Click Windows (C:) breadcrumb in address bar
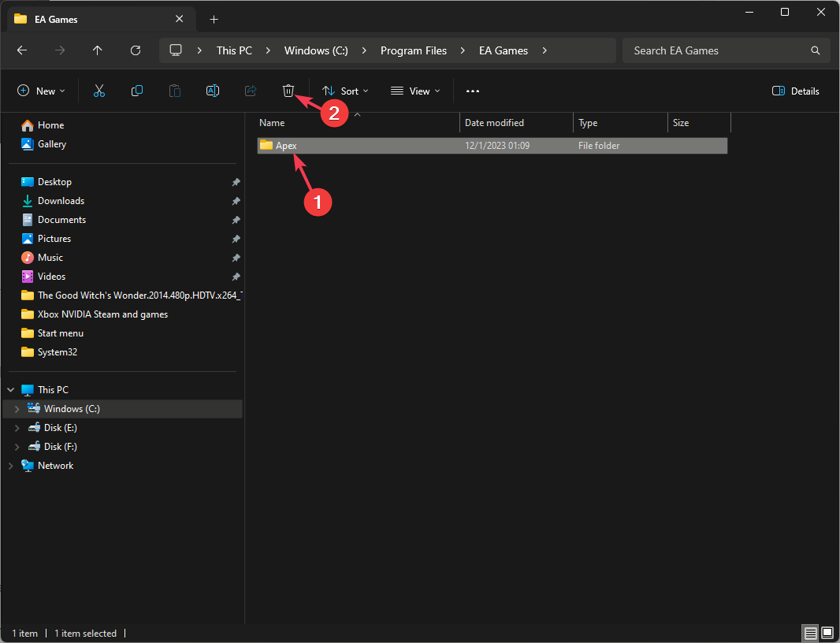This screenshot has height=643, width=840. click(x=316, y=50)
